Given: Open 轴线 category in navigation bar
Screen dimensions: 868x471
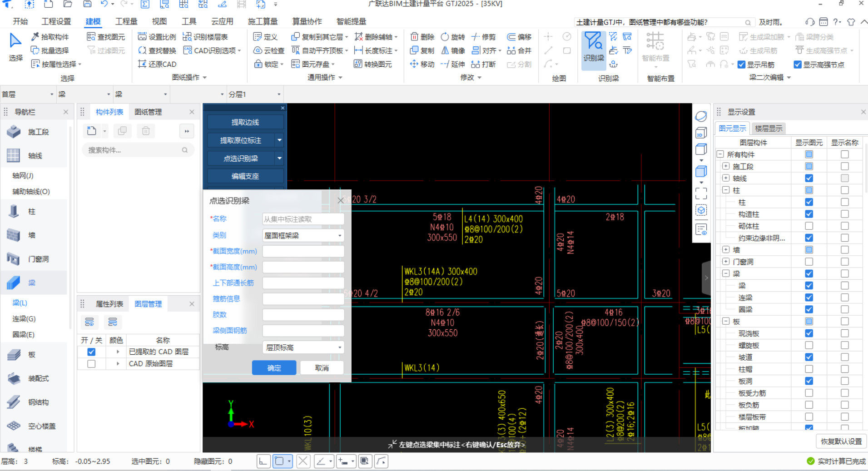Looking at the screenshot, I should (x=34, y=156).
